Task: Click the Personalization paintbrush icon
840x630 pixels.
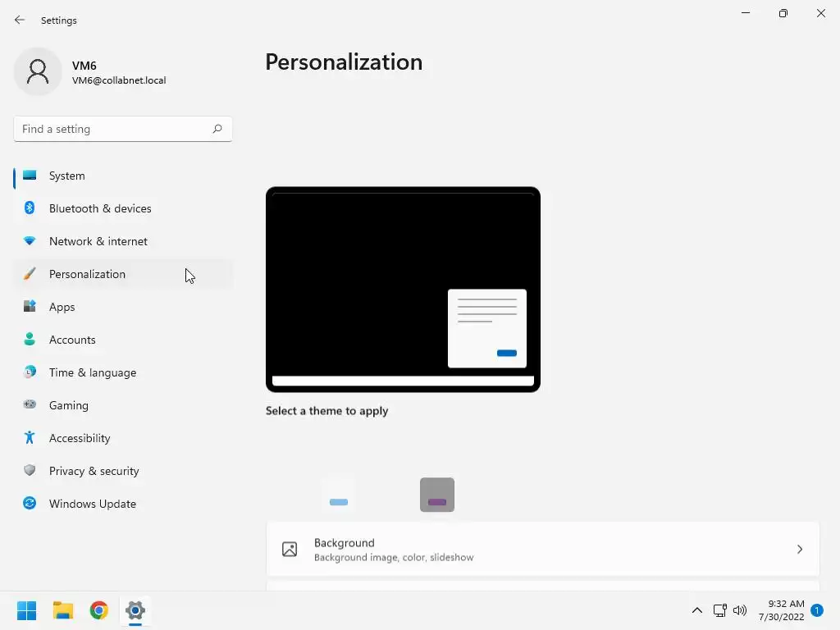Action: click(x=30, y=274)
